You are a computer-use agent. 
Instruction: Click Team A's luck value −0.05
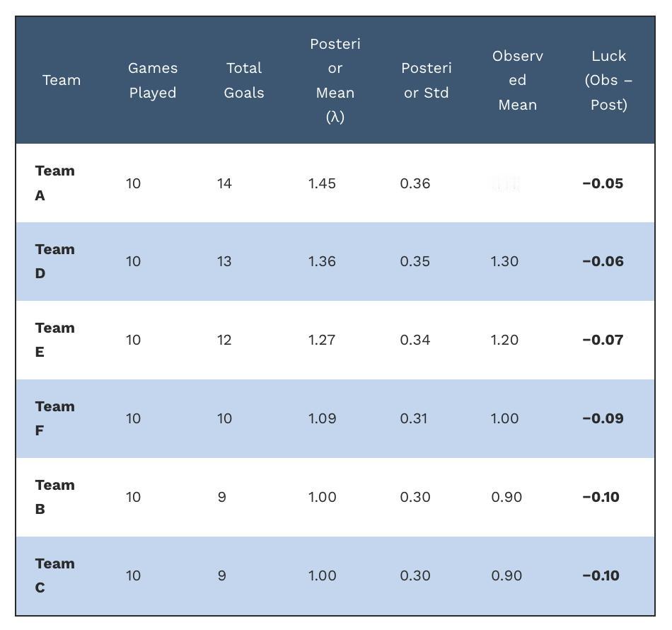pos(603,183)
